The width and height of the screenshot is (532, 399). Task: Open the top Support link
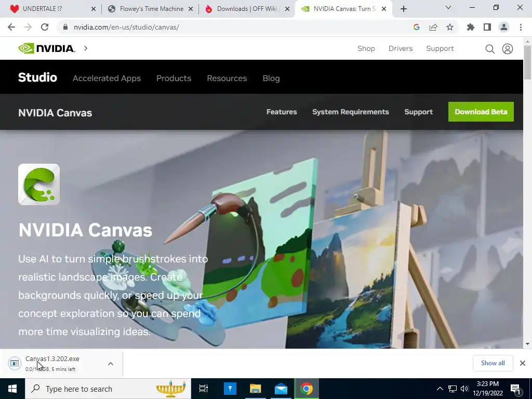pos(440,48)
